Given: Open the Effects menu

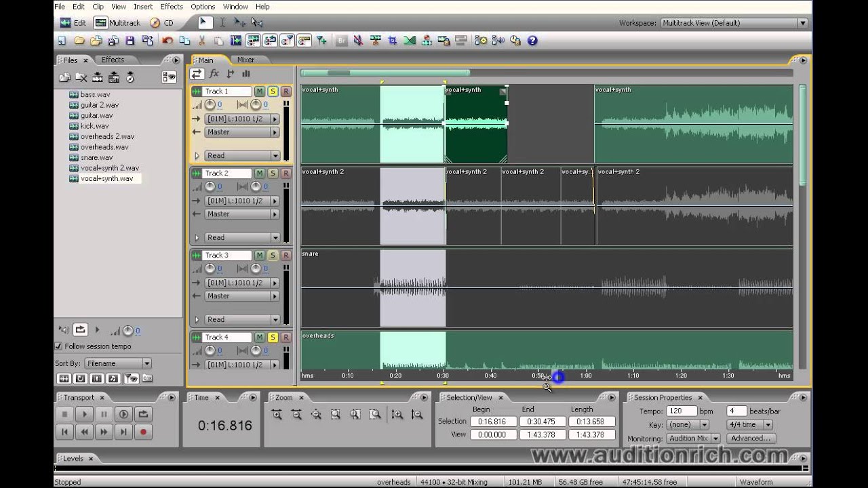Looking at the screenshot, I should tap(172, 6).
